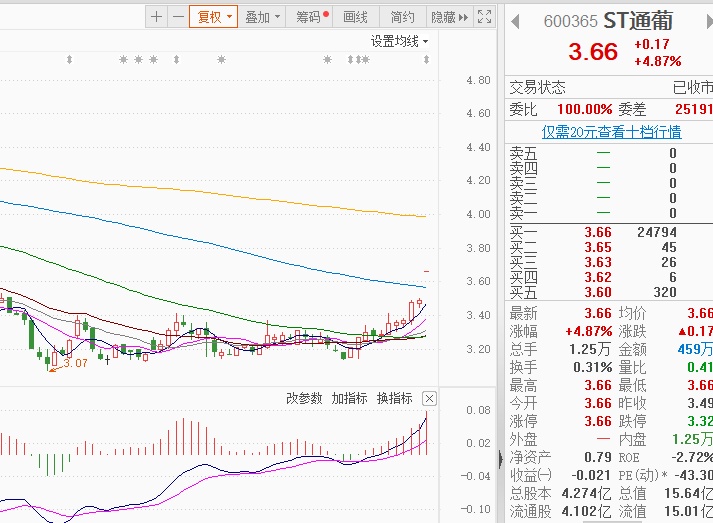
Task: Click 改参数 to edit indicator parameters
Action: [x=304, y=398]
